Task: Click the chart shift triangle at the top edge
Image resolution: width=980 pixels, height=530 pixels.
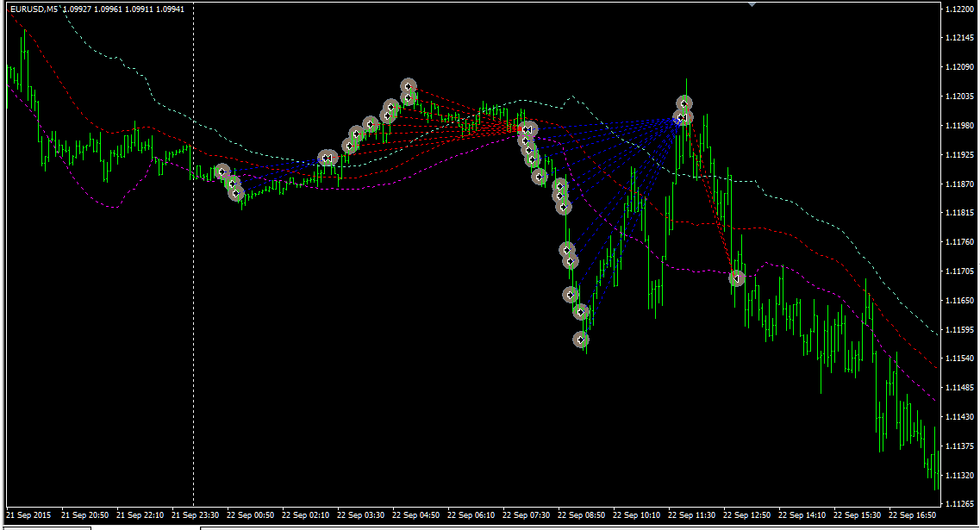Action: click(752, 4)
